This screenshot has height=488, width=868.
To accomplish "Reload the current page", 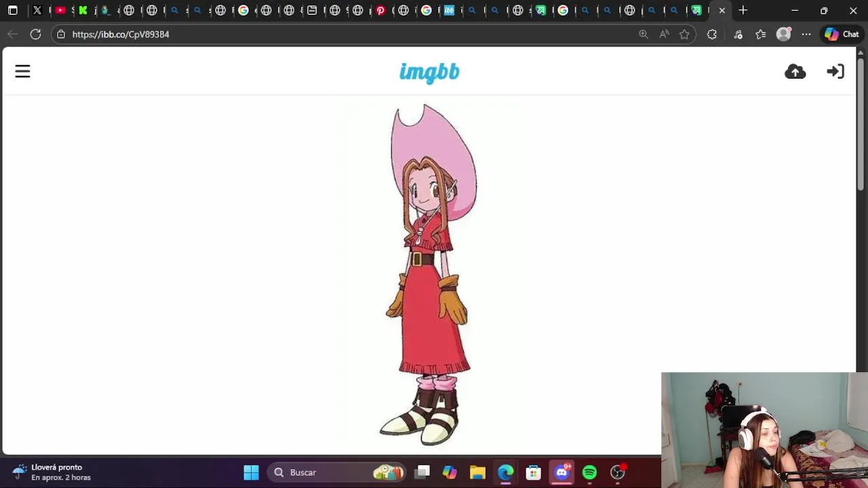I will click(x=35, y=34).
